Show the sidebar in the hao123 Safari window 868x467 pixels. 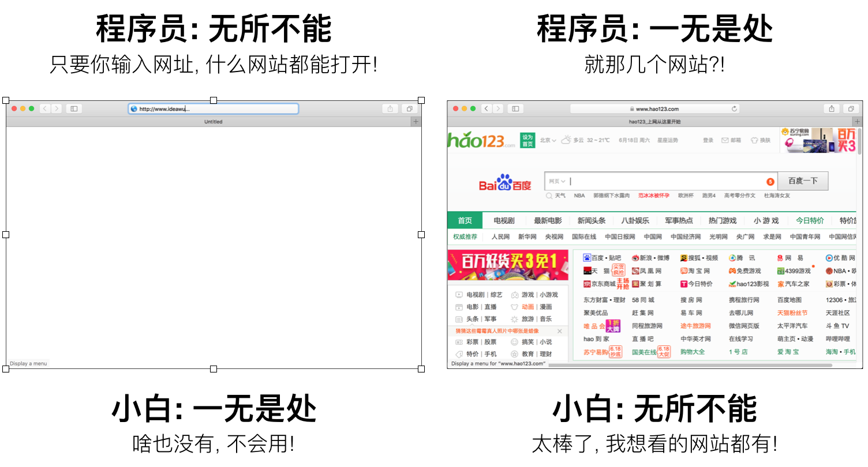pyautogui.click(x=515, y=108)
